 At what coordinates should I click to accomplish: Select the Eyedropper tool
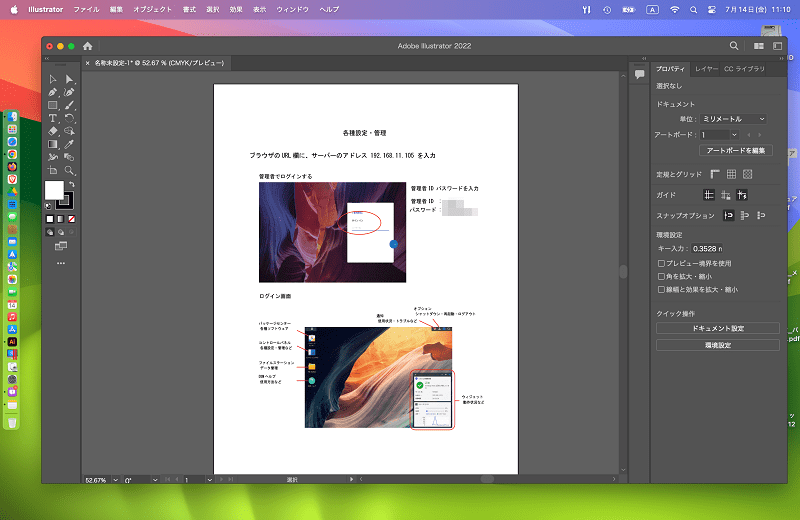[x=69, y=144]
